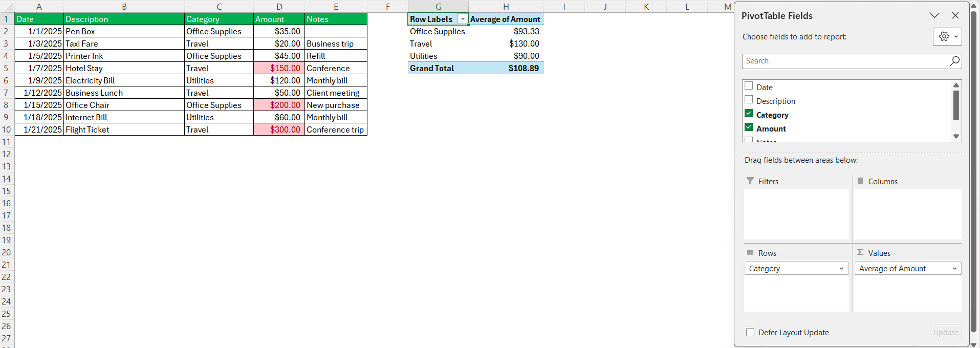Click the pivot Office Supplies row label

coord(438,31)
